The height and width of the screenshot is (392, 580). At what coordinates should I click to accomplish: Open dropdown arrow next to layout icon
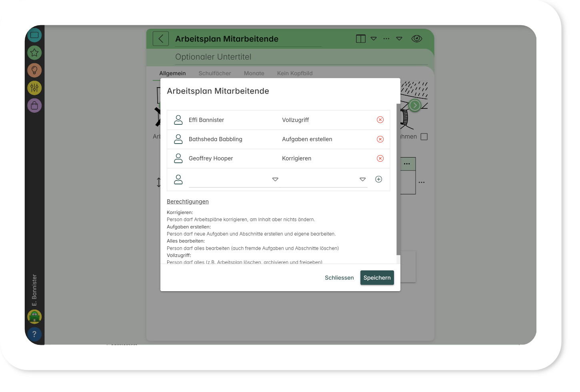373,39
